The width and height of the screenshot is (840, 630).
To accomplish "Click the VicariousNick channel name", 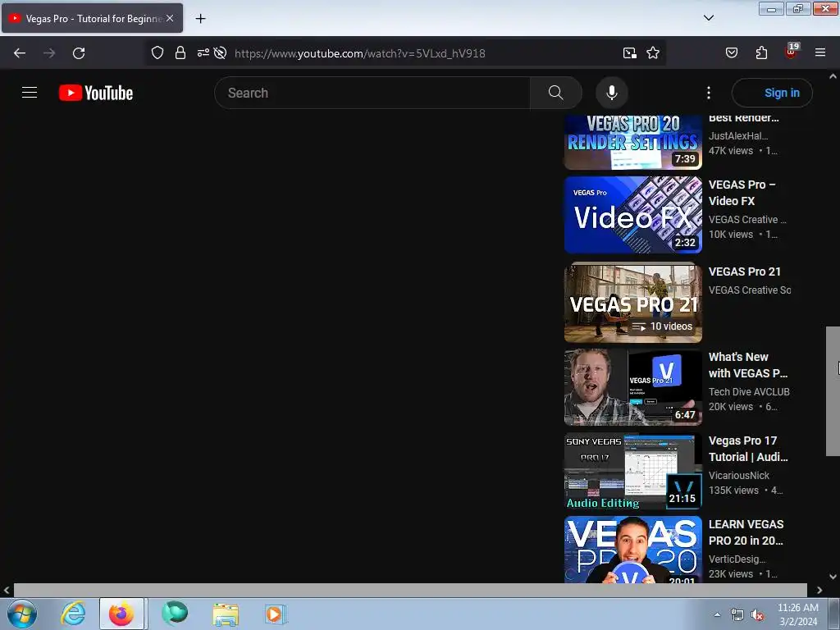I will point(739,475).
